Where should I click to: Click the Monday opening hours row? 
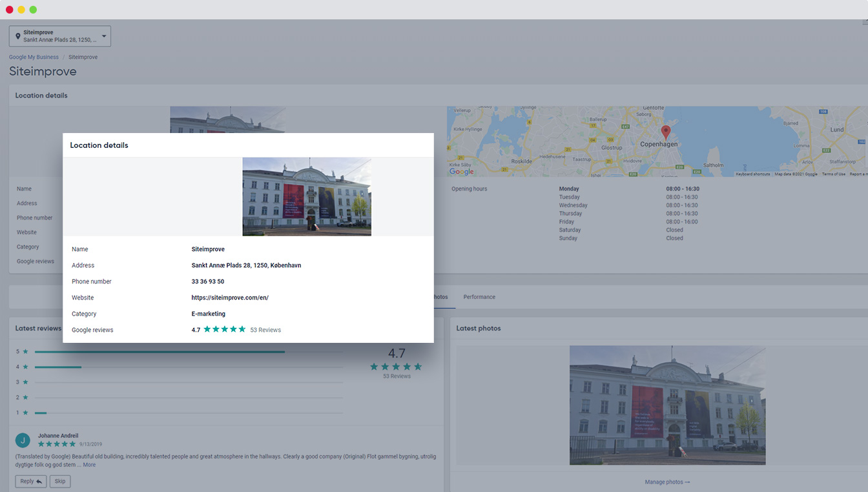(x=629, y=189)
